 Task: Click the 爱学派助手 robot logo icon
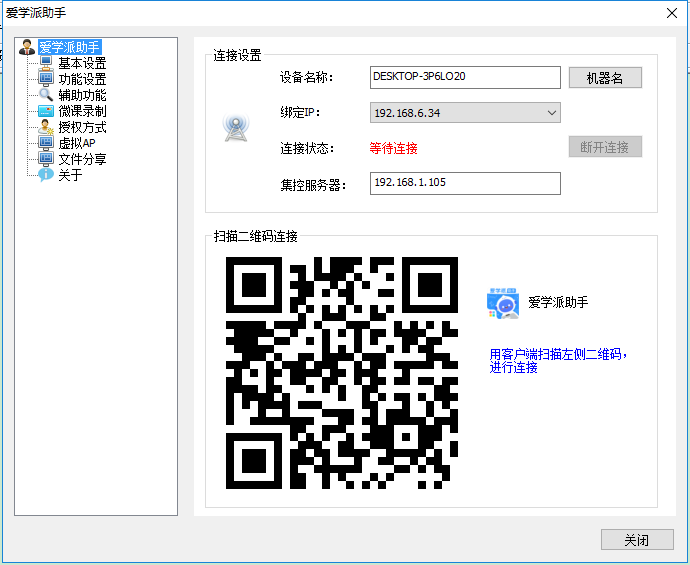[503, 303]
